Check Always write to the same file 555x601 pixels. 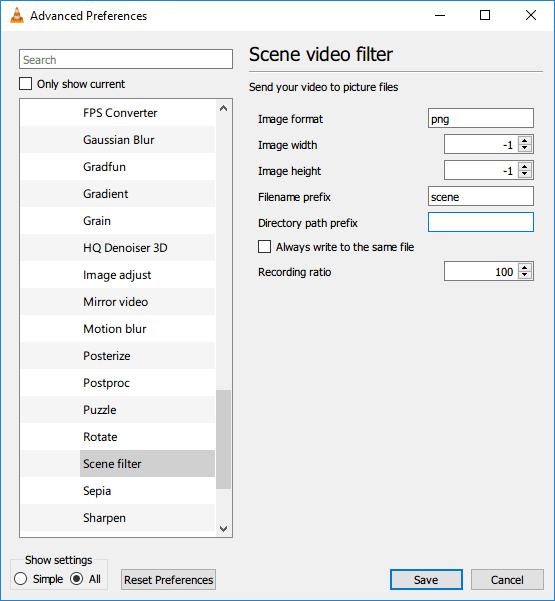tap(264, 247)
